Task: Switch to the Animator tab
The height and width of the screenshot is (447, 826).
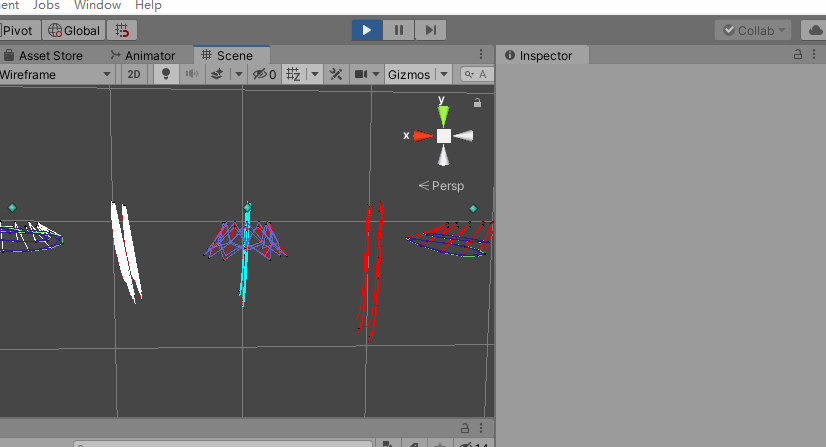Action: [143, 56]
